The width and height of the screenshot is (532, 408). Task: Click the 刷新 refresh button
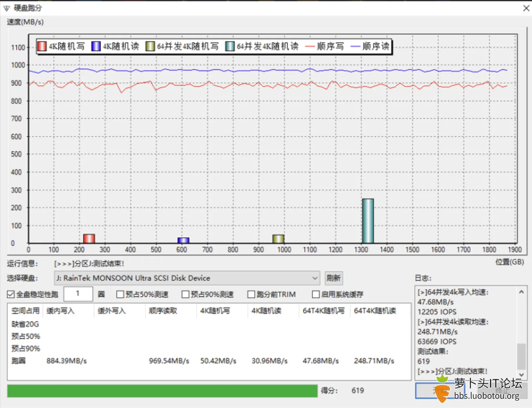pyautogui.click(x=333, y=278)
